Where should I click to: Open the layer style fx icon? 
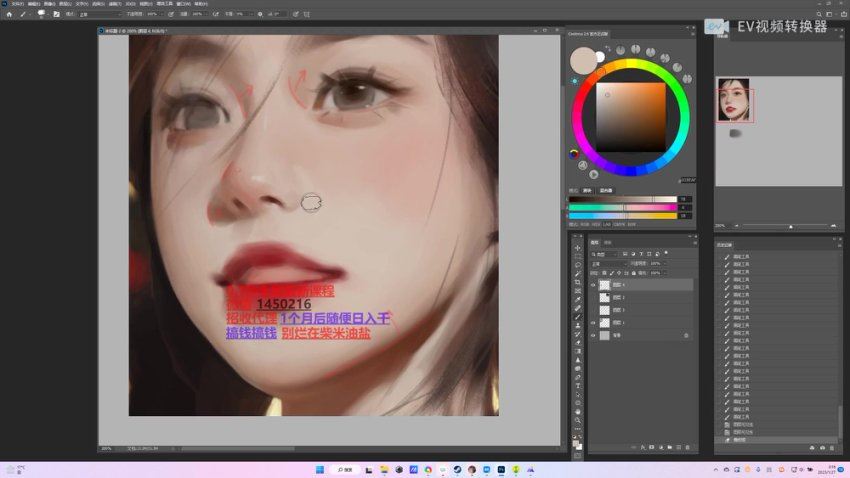643,447
